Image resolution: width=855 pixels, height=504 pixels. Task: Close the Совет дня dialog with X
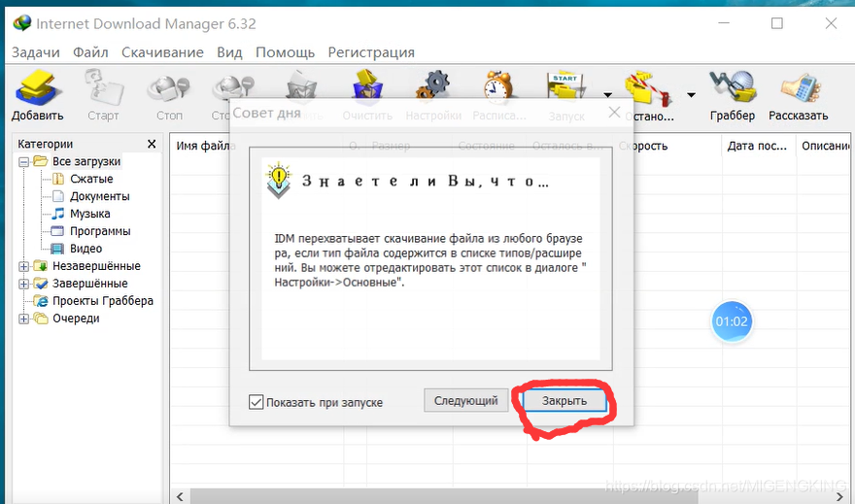pos(614,113)
